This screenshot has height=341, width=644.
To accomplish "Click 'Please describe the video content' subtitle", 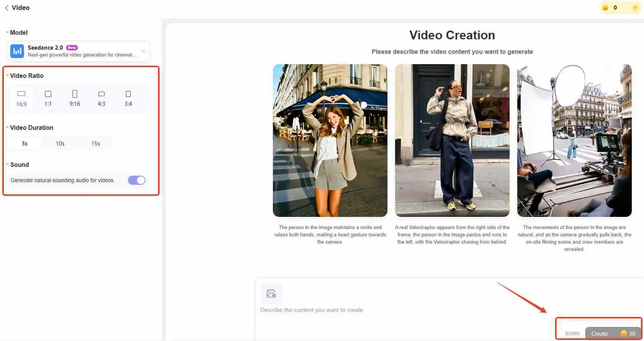I will (452, 52).
